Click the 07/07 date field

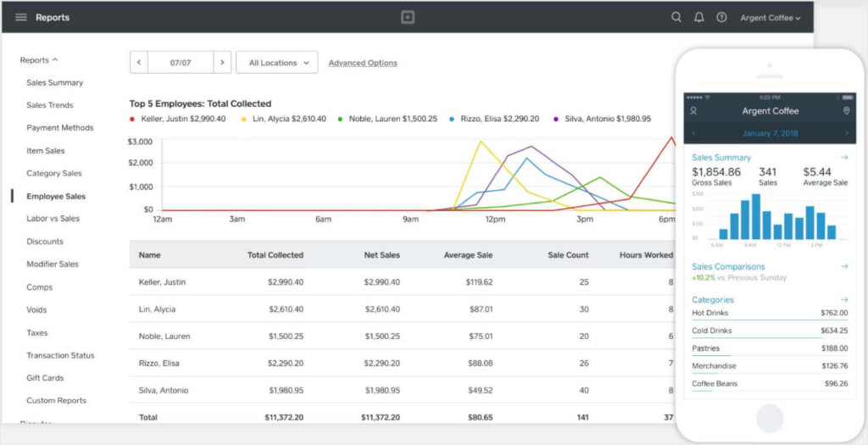tap(180, 63)
